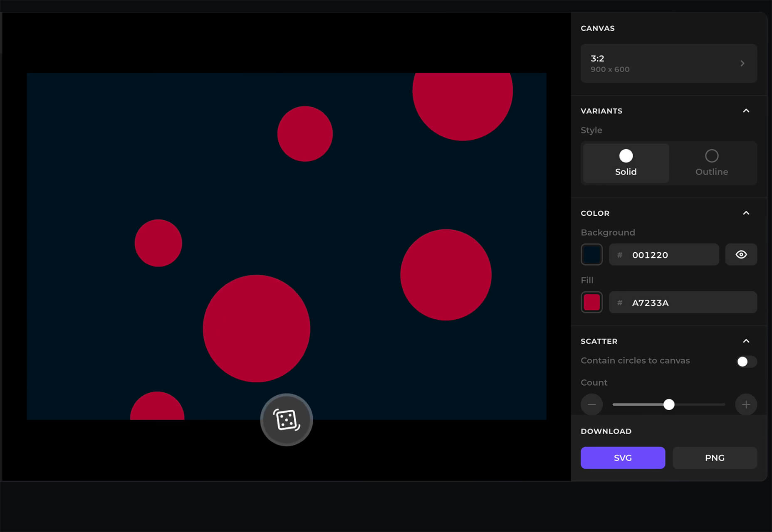Collapse the Variants section

(x=746, y=111)
